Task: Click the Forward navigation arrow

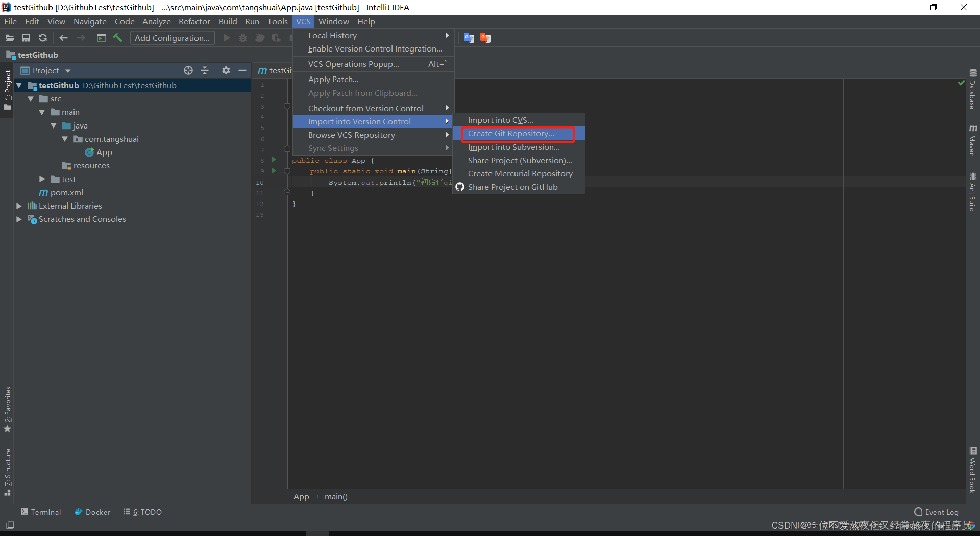Action: pos(81,38)
